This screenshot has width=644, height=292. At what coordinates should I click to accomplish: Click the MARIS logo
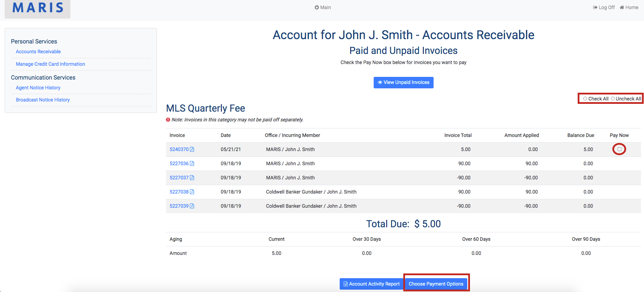[38, 8]
